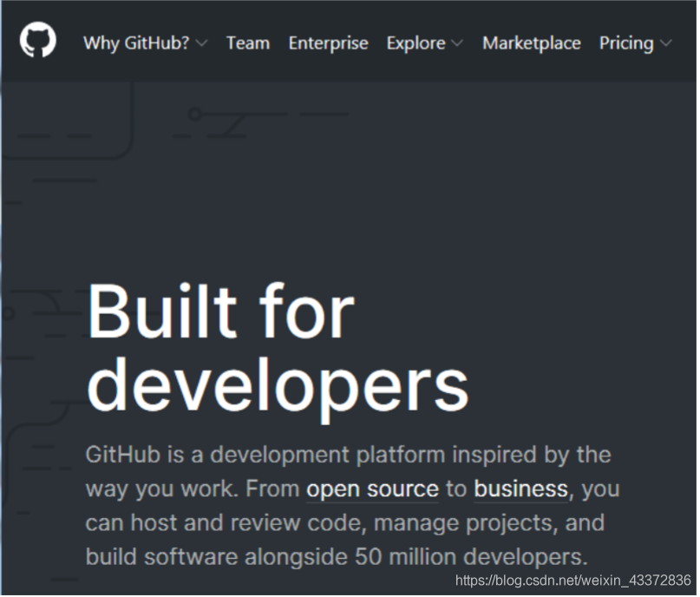Go to the Team page
700x597 pixels.
pos(248,43)
